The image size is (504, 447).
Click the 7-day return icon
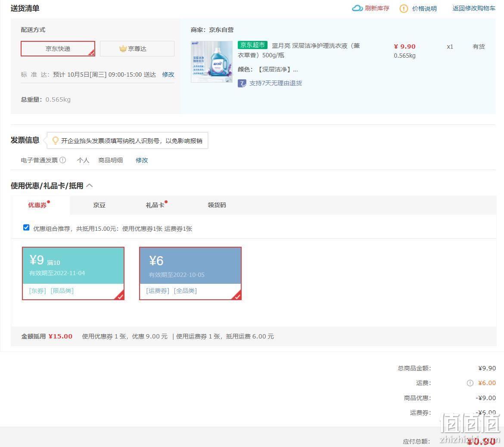tap(242, 83)
